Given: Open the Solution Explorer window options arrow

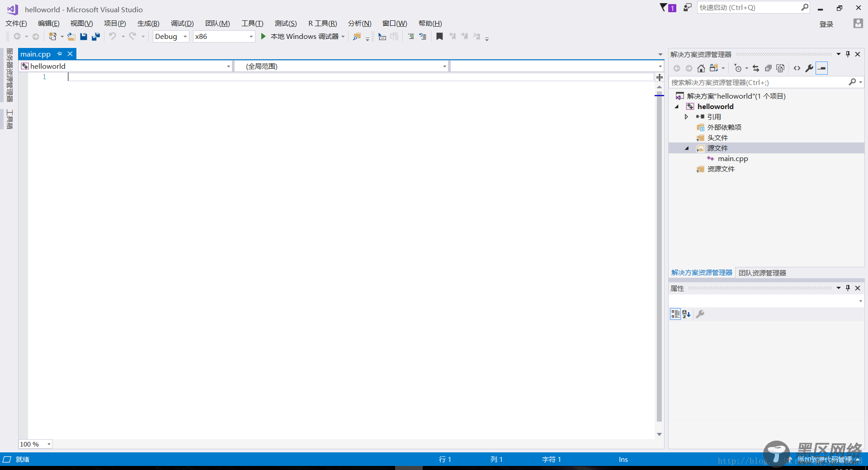Looking at the screenshot, I should (x=839, y=54).
